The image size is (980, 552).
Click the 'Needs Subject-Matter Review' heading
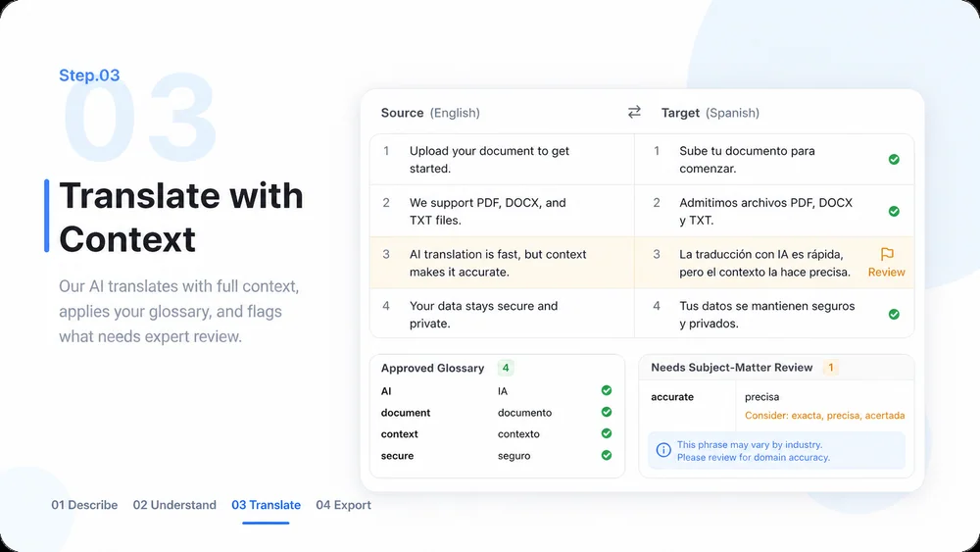coord(732,368)
